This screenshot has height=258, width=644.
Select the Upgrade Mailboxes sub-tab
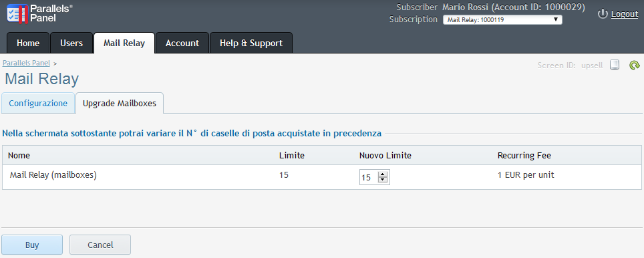pos(120,103)
